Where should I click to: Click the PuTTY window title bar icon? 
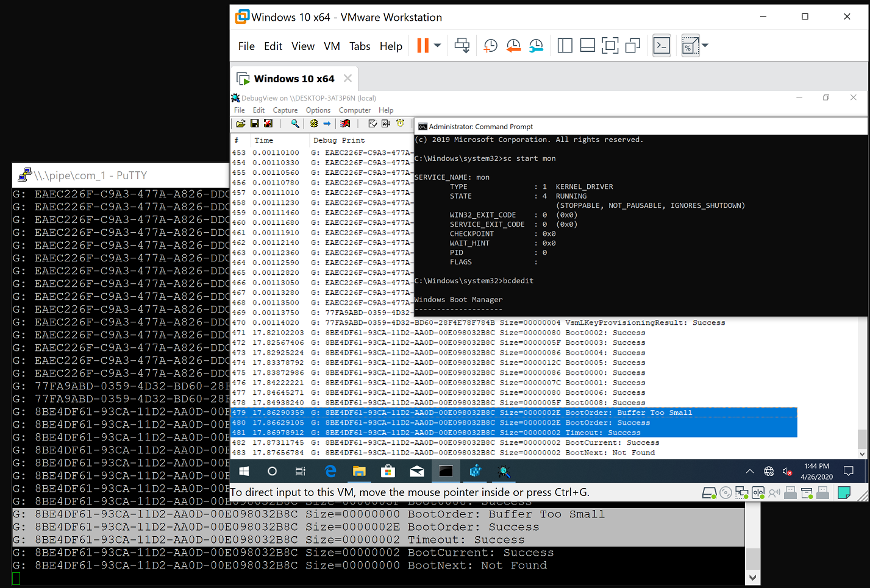24,175
